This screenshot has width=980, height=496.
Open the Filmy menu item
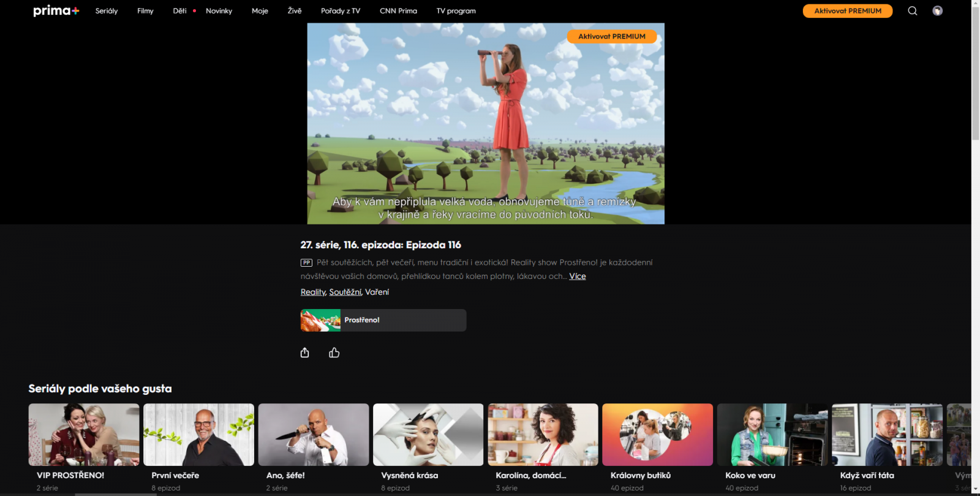[x=145, y=11]
